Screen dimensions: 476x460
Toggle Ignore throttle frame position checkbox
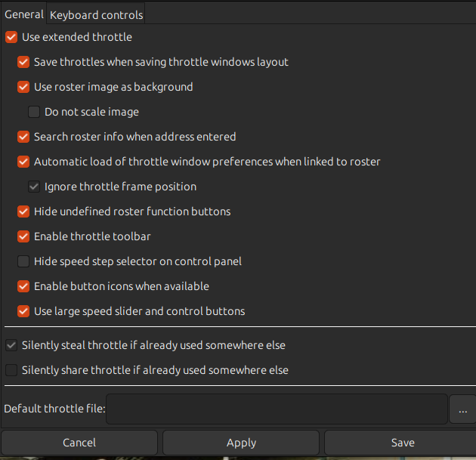(34, 187)
